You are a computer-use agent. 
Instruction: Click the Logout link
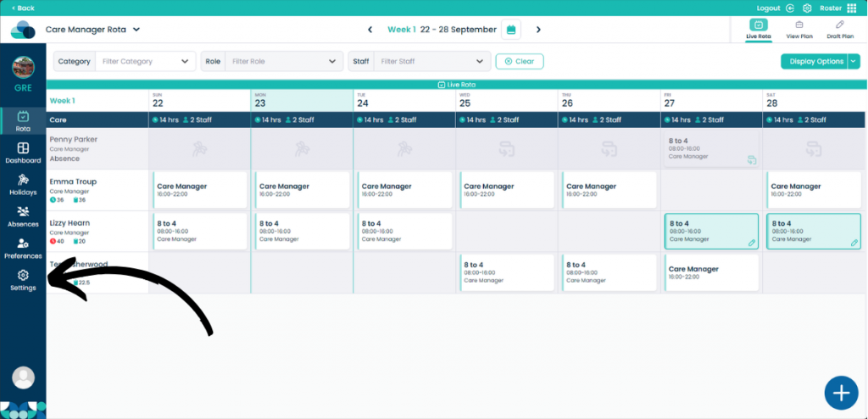(x=768, y=8)
